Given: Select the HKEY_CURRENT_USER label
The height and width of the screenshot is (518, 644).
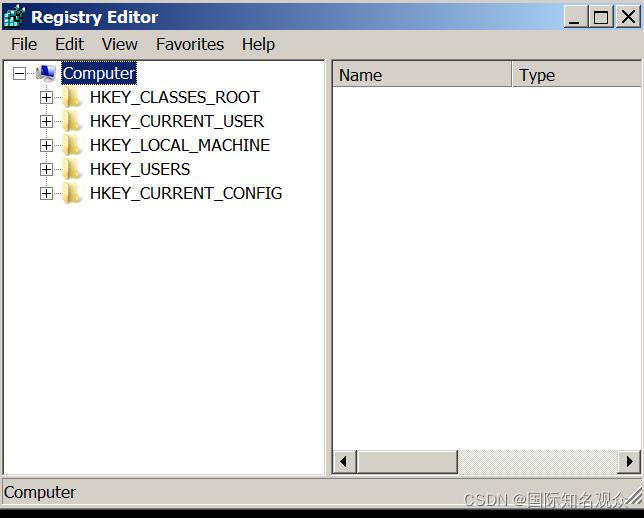Looking at the screenshot, I should click(177, 122).
